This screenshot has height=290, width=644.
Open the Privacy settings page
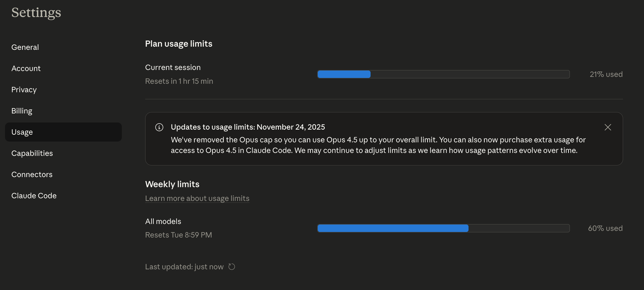coord(24,90)
